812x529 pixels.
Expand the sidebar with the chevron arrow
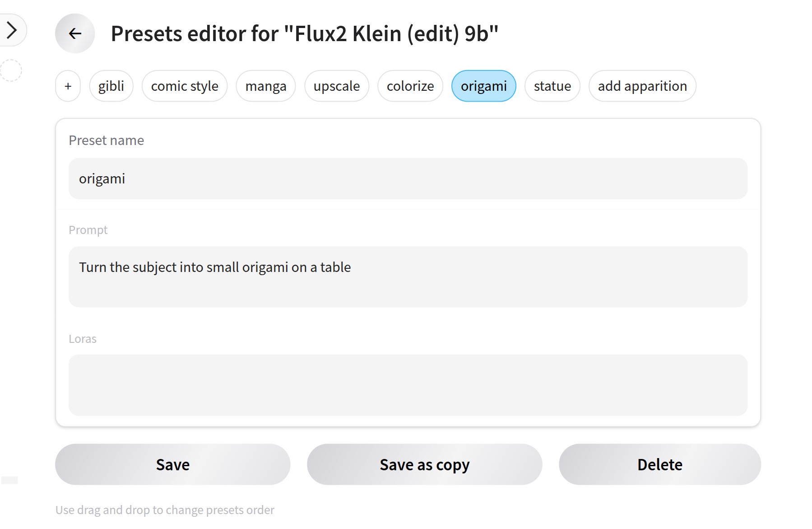(12, 30)
